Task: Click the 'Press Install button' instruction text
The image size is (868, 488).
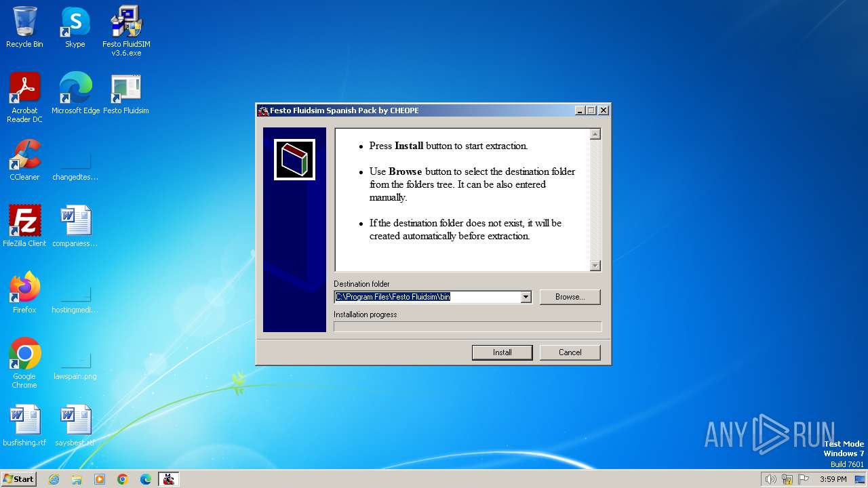Action: (448, 146)
